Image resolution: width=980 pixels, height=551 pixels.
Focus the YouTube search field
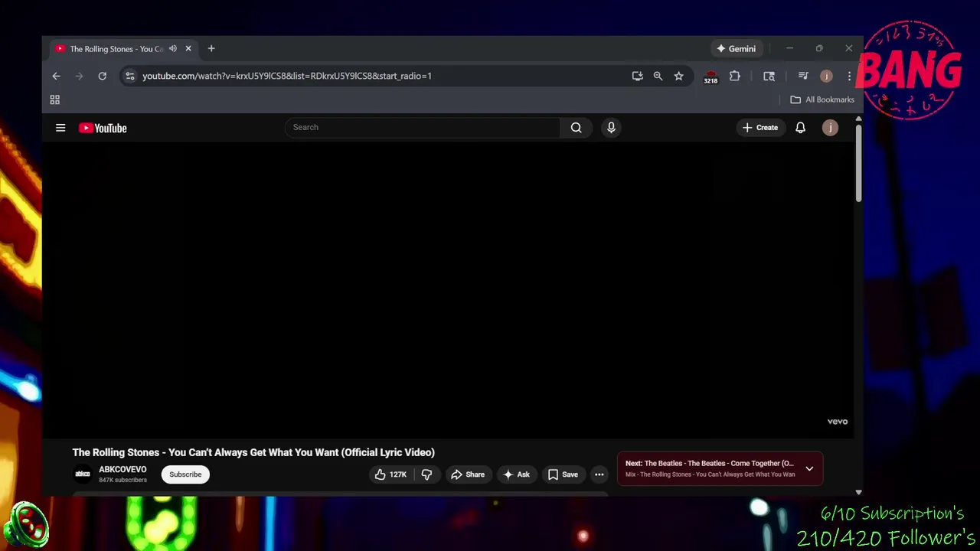[423, 128]
